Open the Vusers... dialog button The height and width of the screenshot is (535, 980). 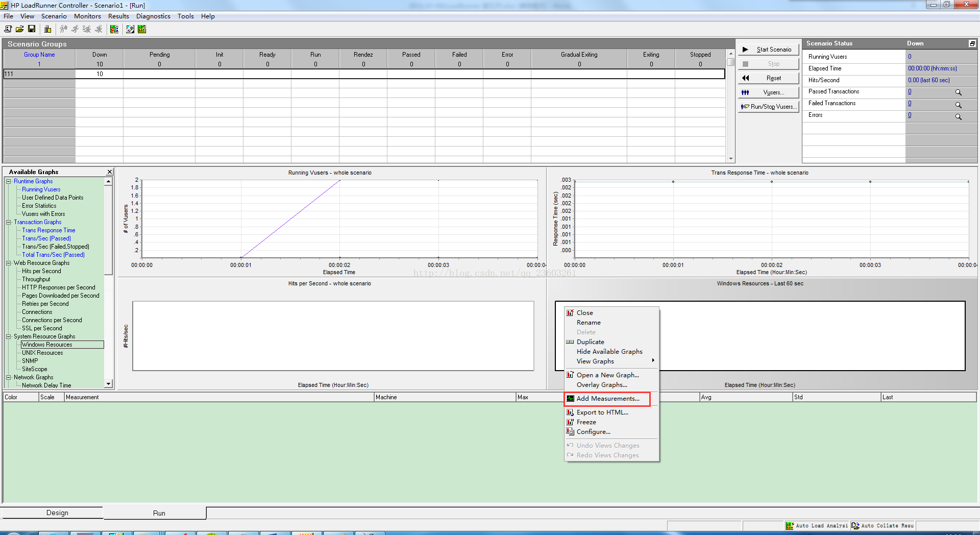click(x=769, y=92)
